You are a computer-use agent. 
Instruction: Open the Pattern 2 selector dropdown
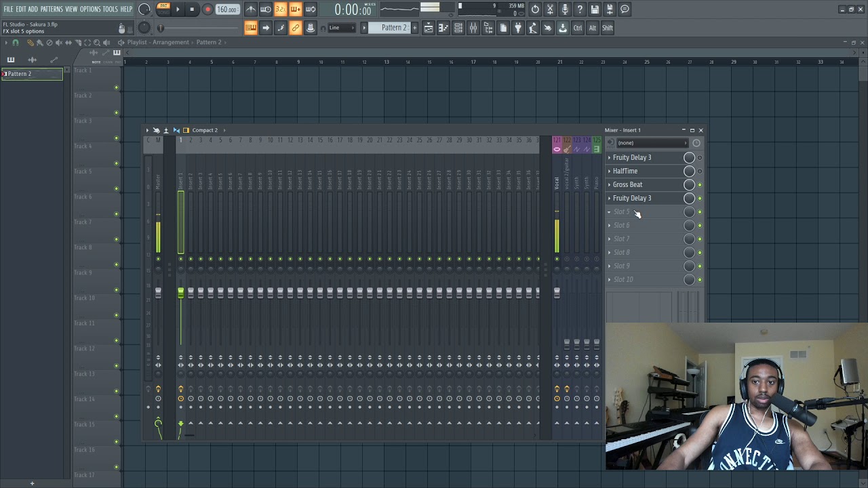pos(393,28)
